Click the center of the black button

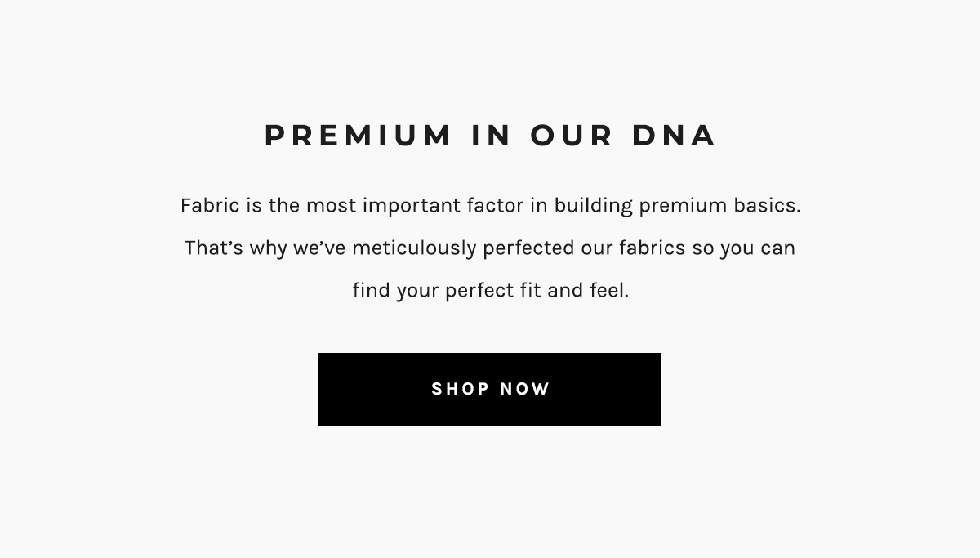tap(490, 390)
